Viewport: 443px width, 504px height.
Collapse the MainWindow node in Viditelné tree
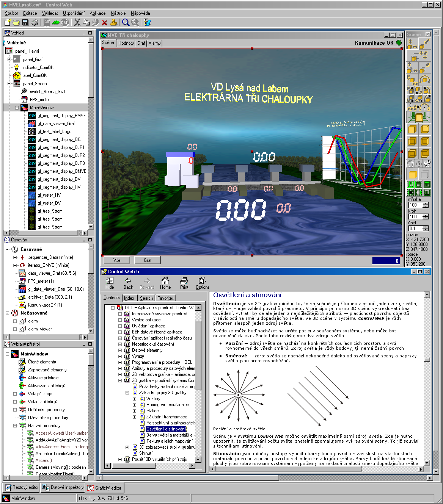pyautogui.click(x=17, y=108)
